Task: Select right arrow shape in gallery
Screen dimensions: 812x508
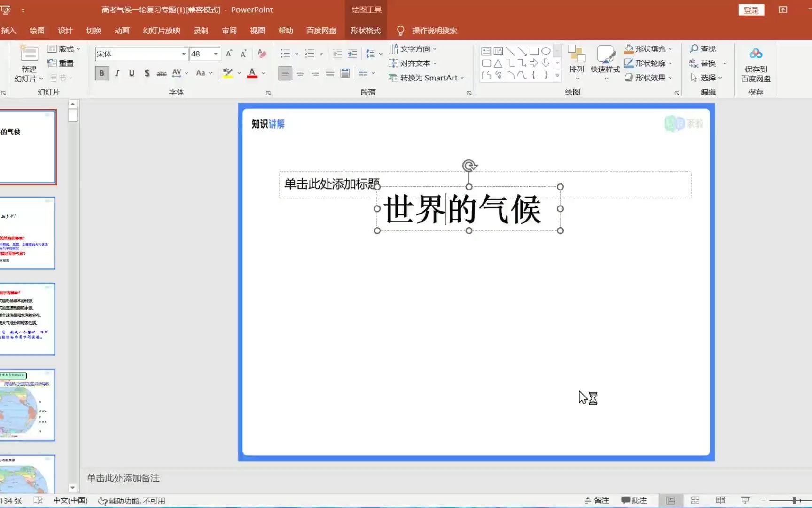Action: [x=534, y=63]
